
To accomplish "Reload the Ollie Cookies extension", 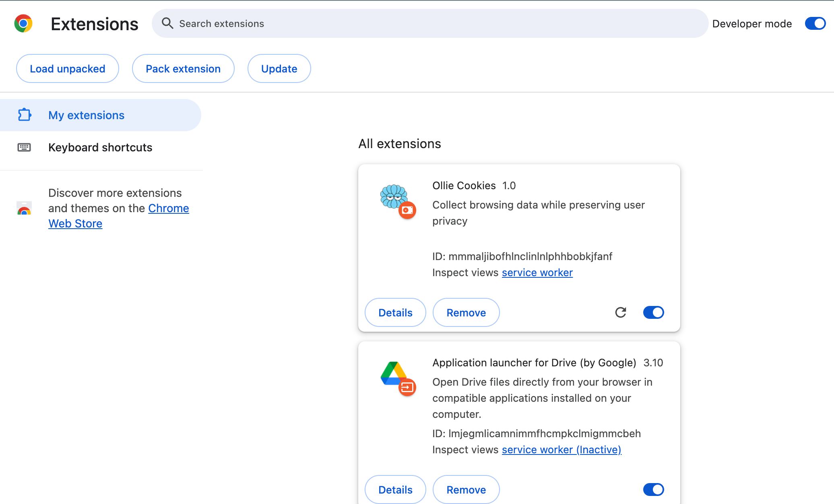I will click(621, 312).
